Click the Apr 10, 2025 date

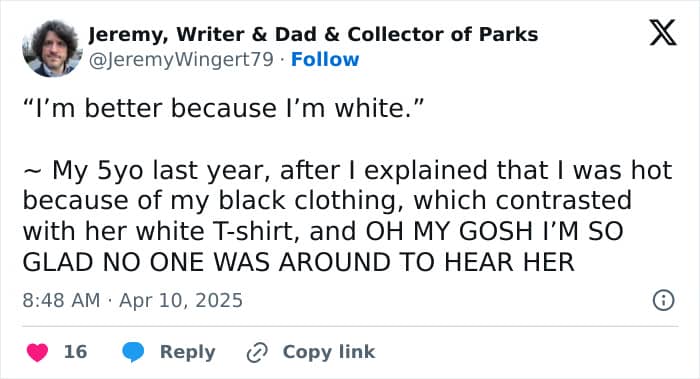(181, 300)
